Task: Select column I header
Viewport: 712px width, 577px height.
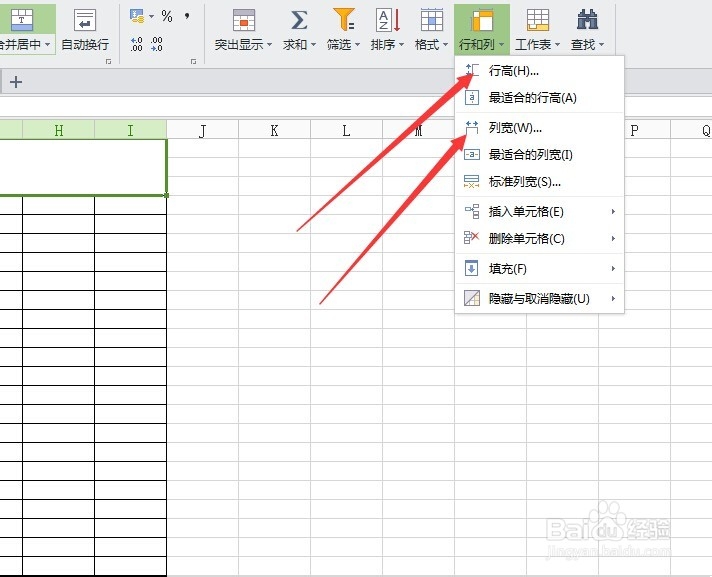Action: pyautogui.click(x=130, y=130)
